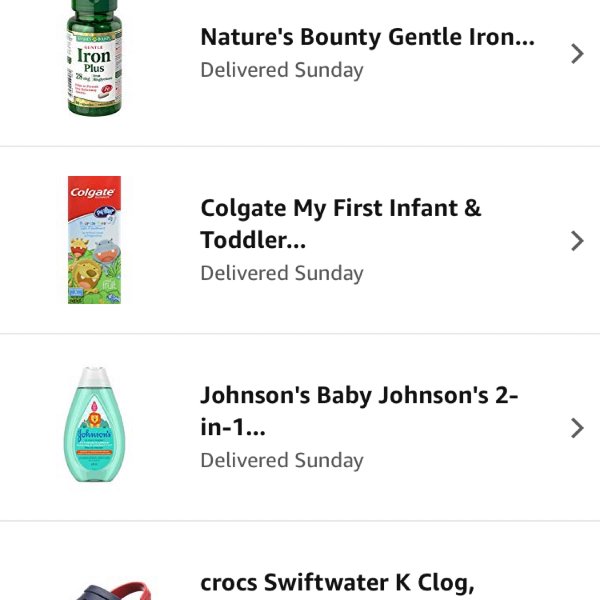Click the white cap of Johnson's bottle
This screenshot has width=600, height=600.
click(94, 378)
